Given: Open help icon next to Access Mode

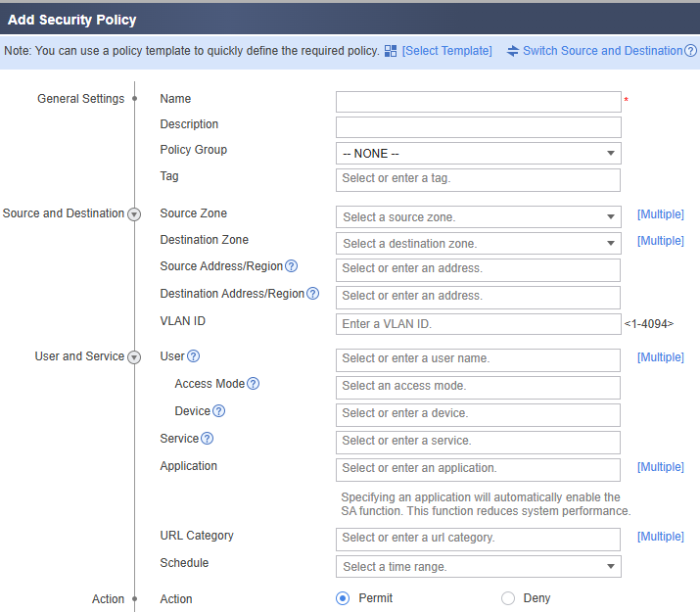Looking at the screenshot, I should point(254,384).
